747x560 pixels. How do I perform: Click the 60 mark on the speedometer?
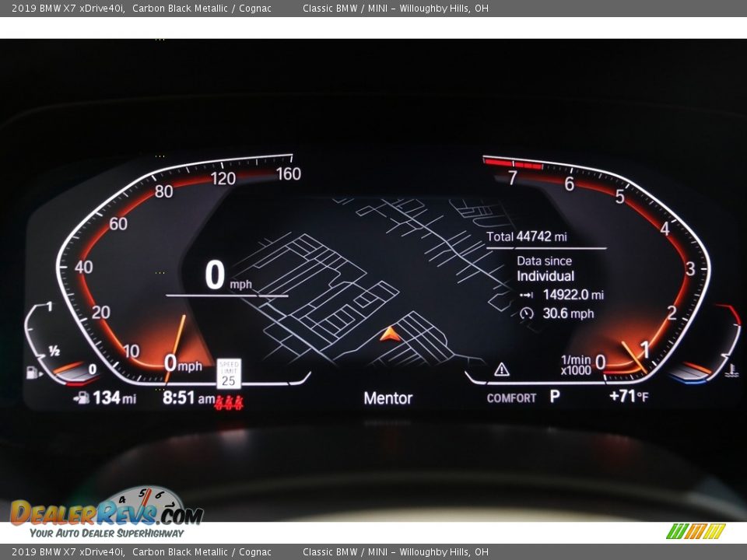pyautogui.click(x=118, y=224)
